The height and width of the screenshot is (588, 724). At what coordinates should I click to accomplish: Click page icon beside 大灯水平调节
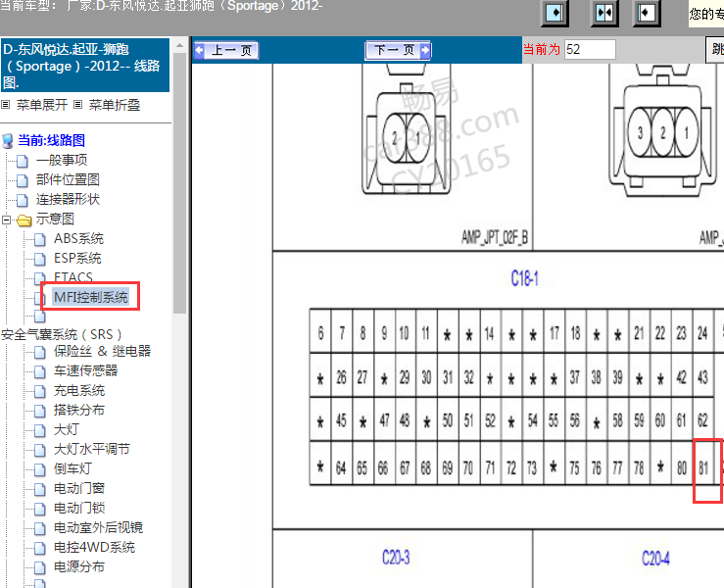(40, 451)
